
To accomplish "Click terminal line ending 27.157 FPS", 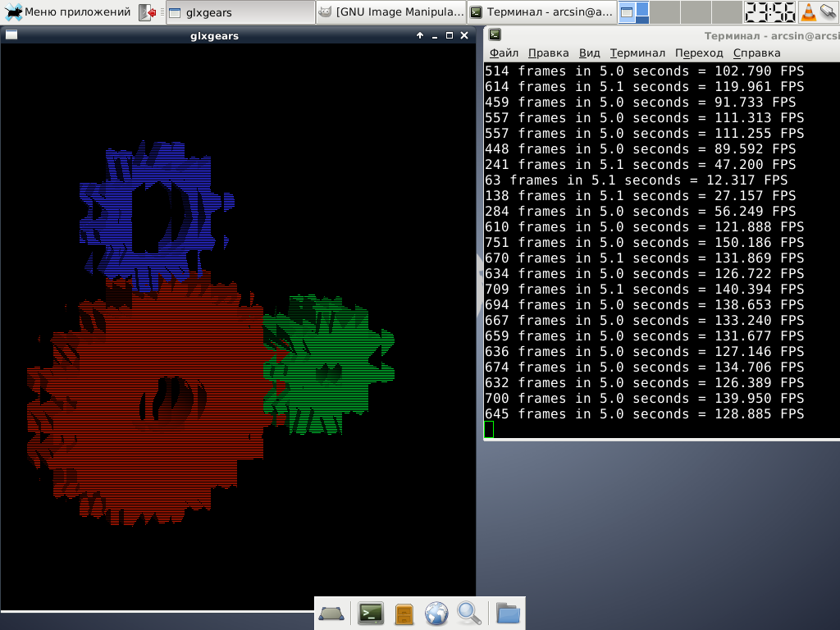I will [x=640, y=195].
